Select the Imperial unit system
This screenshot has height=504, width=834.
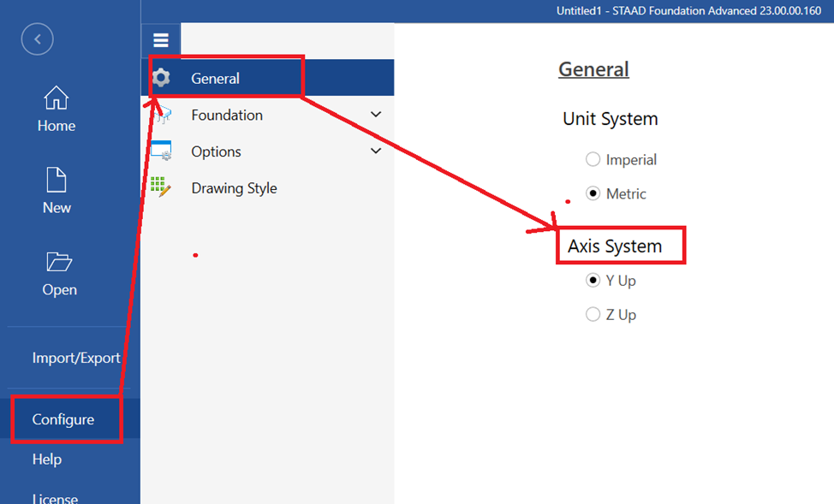[x=593, y=159]
